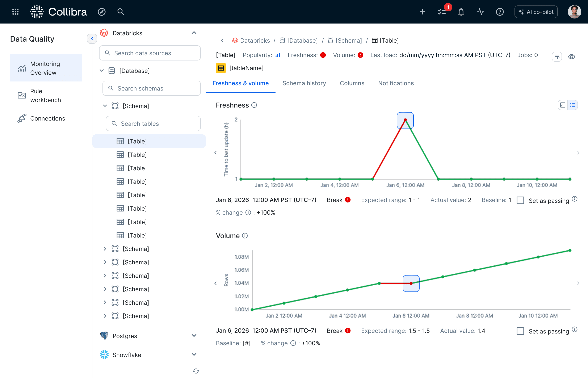Expand the Snowflake data source
The image size is (588, 378).
194,354
